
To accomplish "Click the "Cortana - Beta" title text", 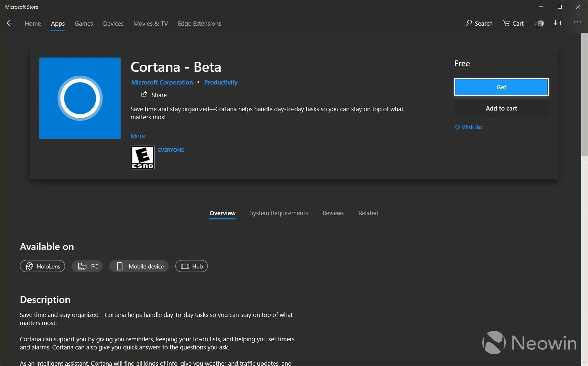I will tap(176, 67).
